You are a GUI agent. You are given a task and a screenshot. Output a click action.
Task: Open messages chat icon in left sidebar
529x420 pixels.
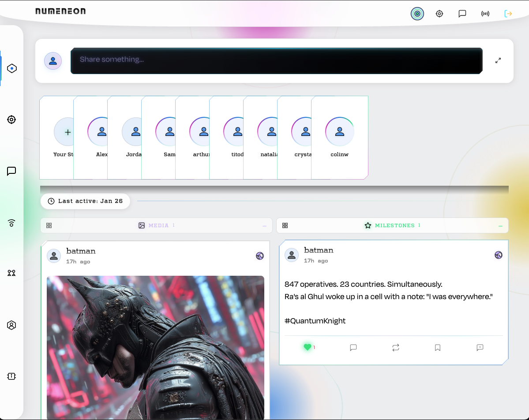tap(11, 171)
